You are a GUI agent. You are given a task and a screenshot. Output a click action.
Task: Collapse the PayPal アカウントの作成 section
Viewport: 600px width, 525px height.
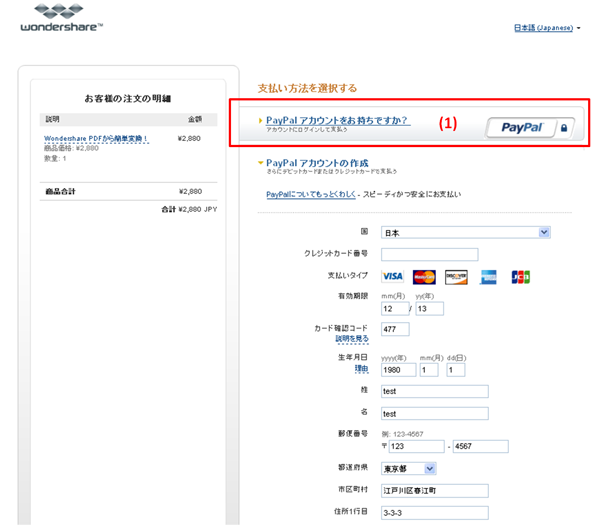[x=317, y=163]
